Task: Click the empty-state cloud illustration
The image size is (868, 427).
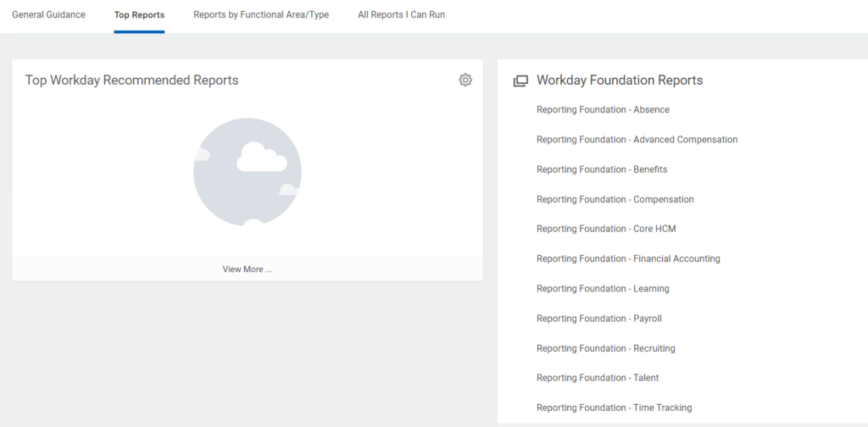Action: [248, 172]
